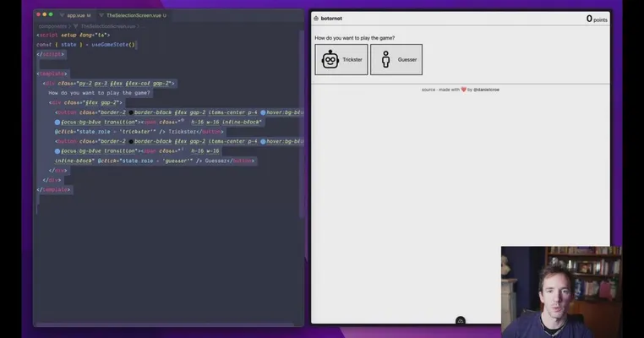
Task: Choose the Trickster role button
Action: 341,59
